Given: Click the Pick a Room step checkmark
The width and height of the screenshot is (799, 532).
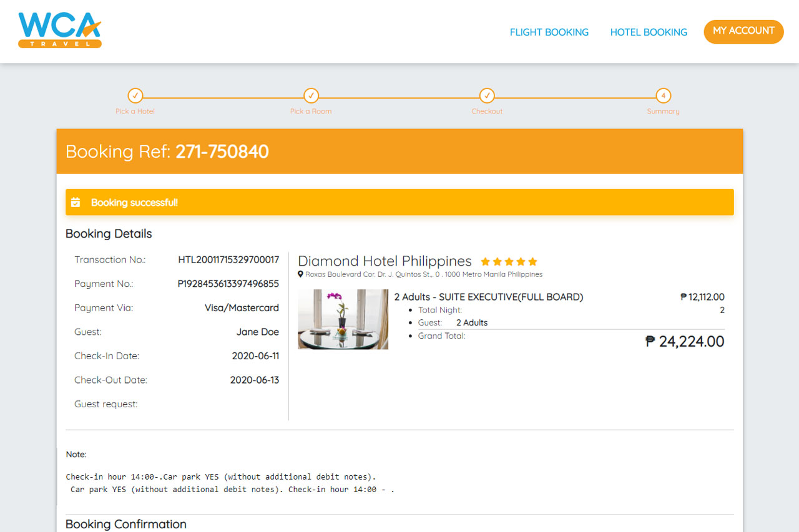Looking at the screenshot, I should tap(311, 96).
